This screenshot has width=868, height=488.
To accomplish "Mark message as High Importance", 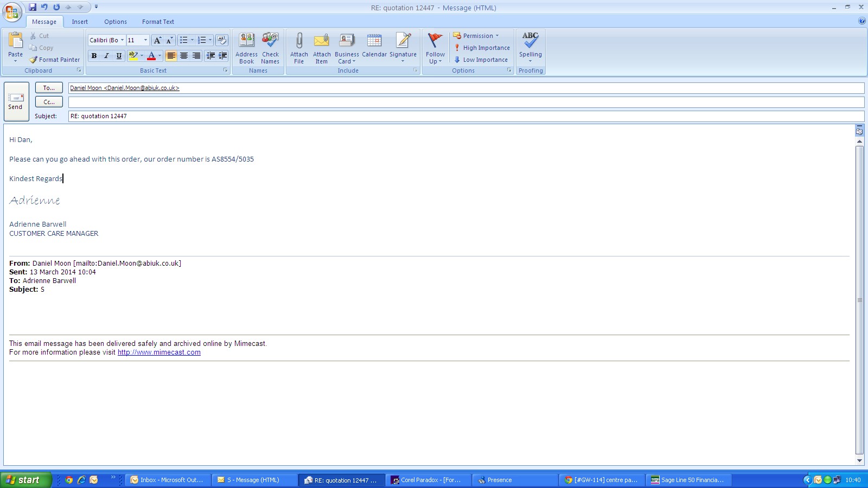I will (x=482, y=48).
